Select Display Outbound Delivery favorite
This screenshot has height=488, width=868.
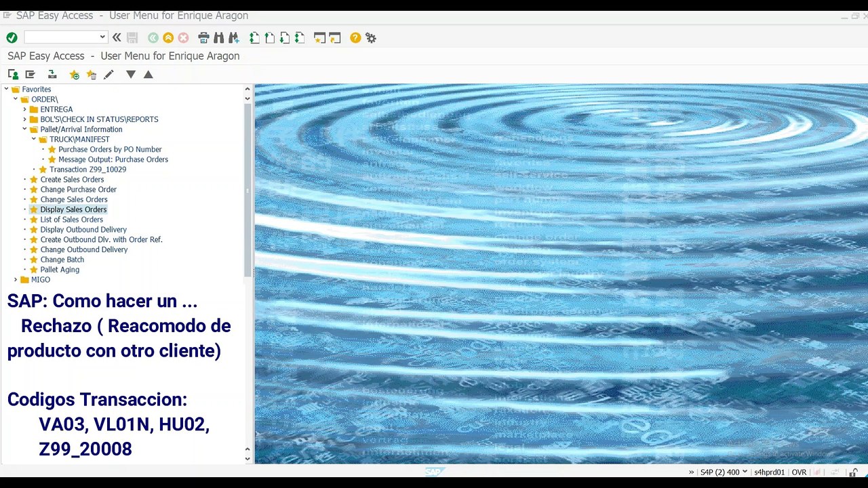pos(83,230)
